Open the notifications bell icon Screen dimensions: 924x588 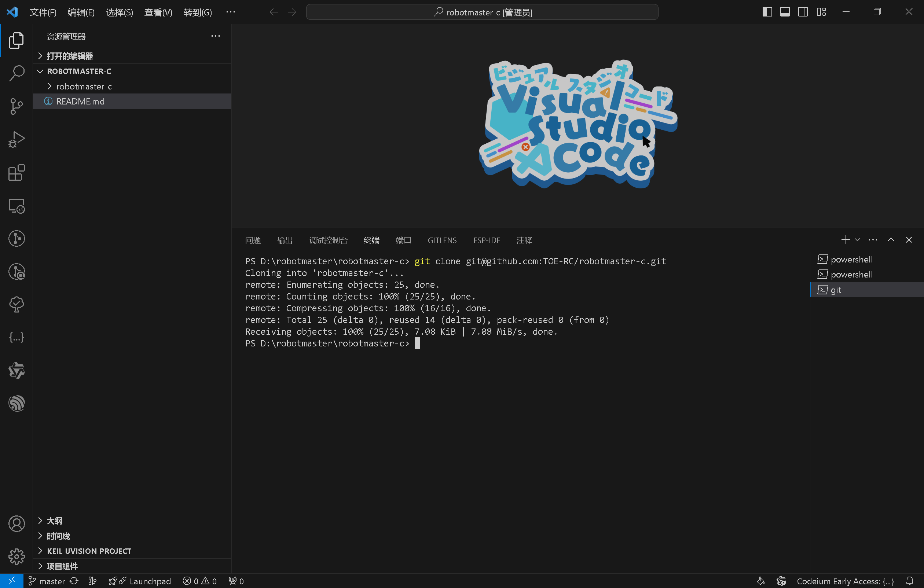pos(909,581)
